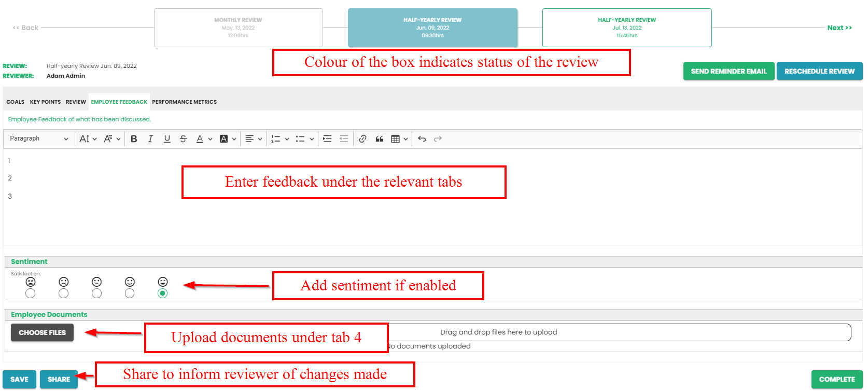The image size is (868, 391).
Task: Click the Send Reminder Email button
Action: (728, 72)
